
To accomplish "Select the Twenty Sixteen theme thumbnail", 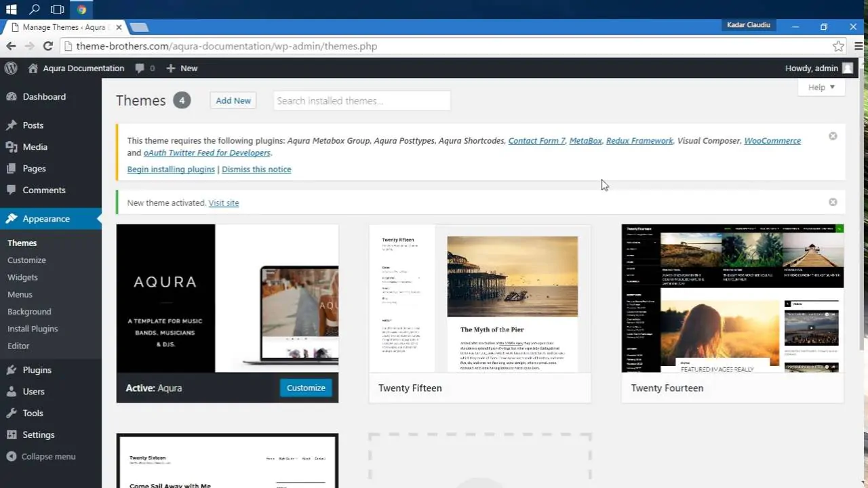I will (x=227, y=461).
